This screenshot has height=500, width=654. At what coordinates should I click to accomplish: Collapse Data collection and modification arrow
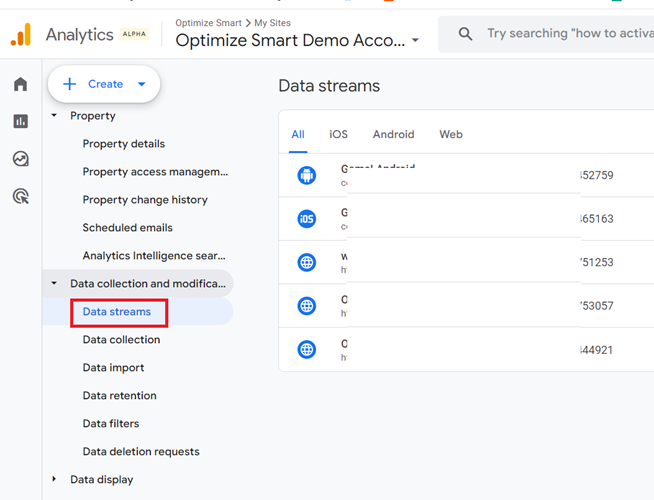pyautogui.click(x=54, y=283)
